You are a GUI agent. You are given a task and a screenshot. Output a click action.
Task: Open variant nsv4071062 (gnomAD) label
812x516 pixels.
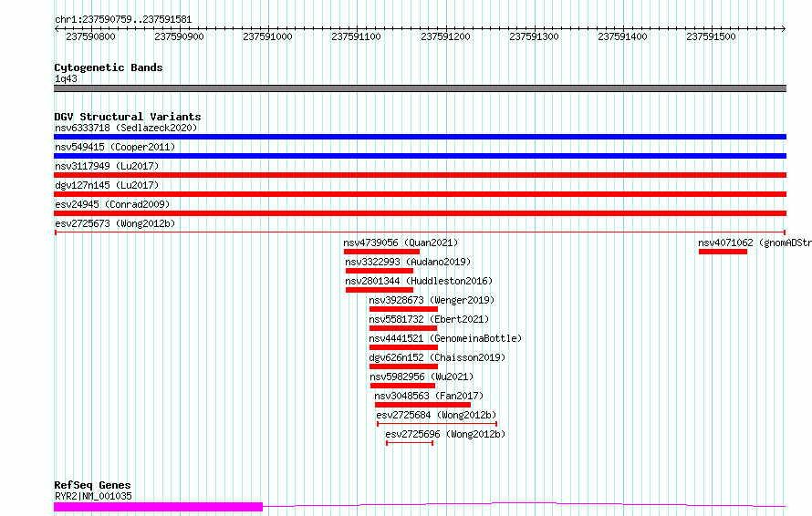tap(755, 243)
